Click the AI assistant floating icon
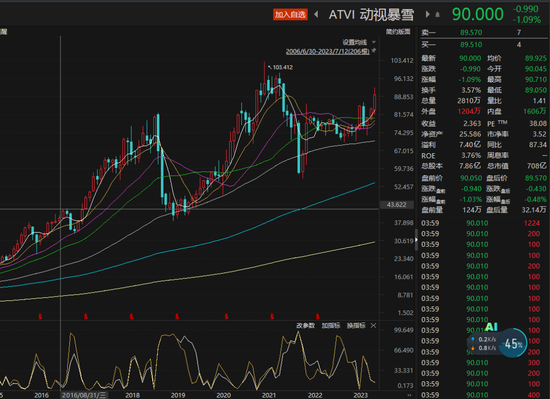Viewport: 550px width, 399px height. point(491,327)
